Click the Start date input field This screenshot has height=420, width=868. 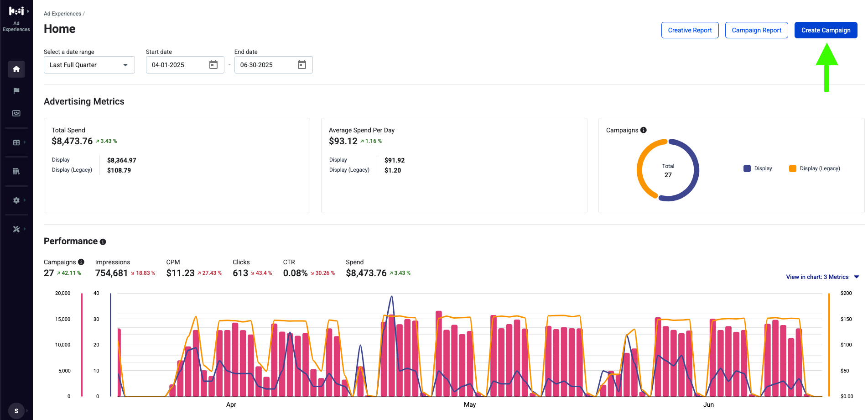point(178,65)
